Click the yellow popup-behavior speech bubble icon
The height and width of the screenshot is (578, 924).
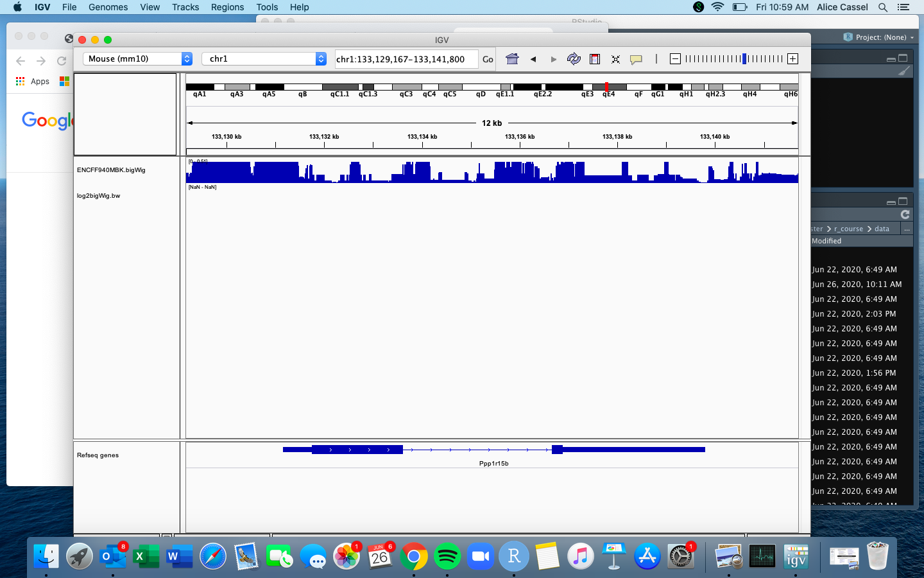(x=636, y=59)
